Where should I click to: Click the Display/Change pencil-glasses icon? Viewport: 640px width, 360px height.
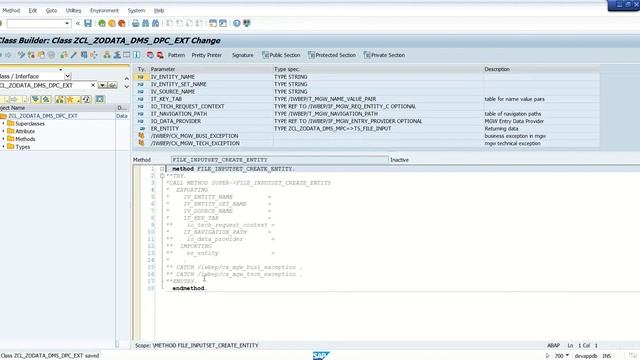coord(21,55)
